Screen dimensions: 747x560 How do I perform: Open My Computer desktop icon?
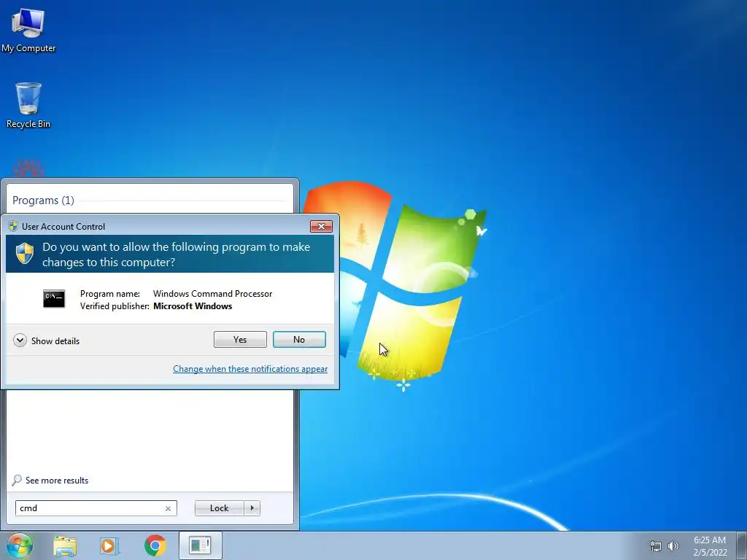[x=28, y=30]
